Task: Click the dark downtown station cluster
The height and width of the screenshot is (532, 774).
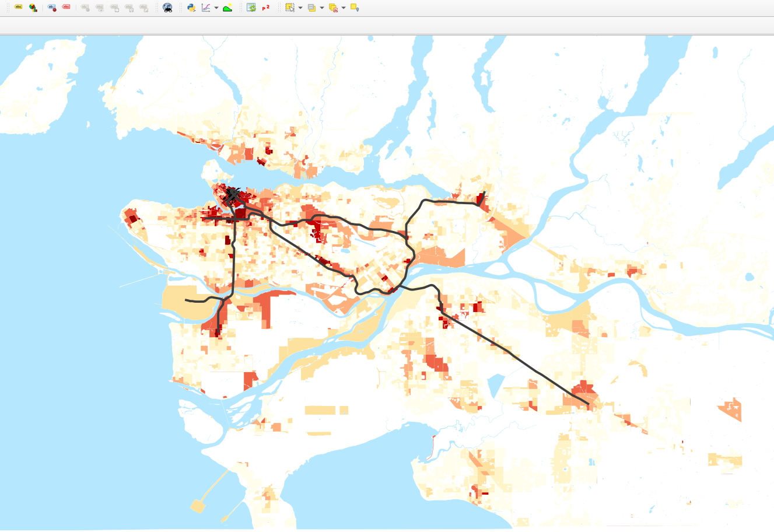Action: pyautogui.click(x=233, y=195)
